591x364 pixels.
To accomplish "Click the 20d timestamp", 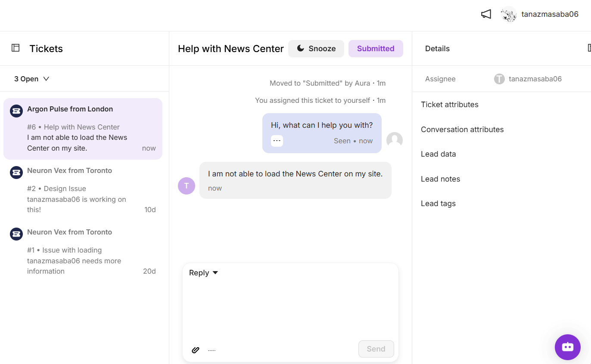I will point(149,271).
